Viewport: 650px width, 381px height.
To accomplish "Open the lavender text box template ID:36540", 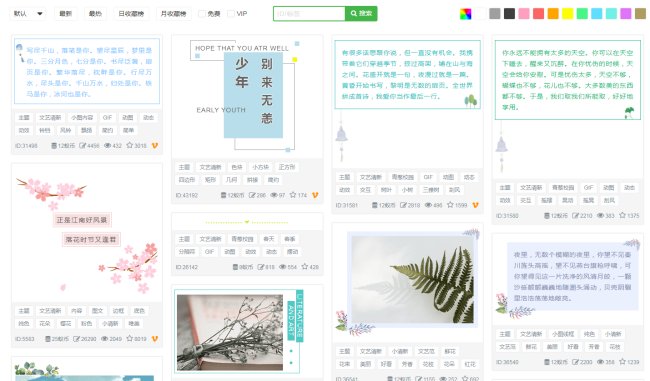I will tap(568, 280).
